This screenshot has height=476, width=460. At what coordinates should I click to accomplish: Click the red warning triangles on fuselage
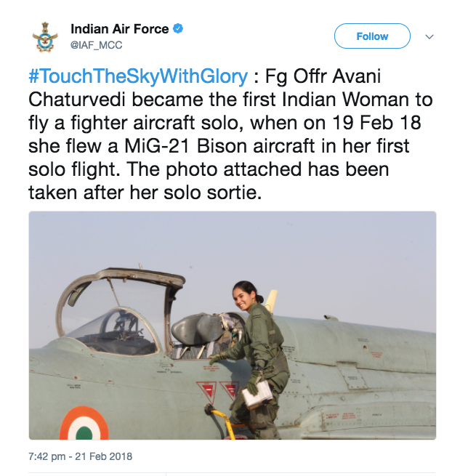[218, 391]
